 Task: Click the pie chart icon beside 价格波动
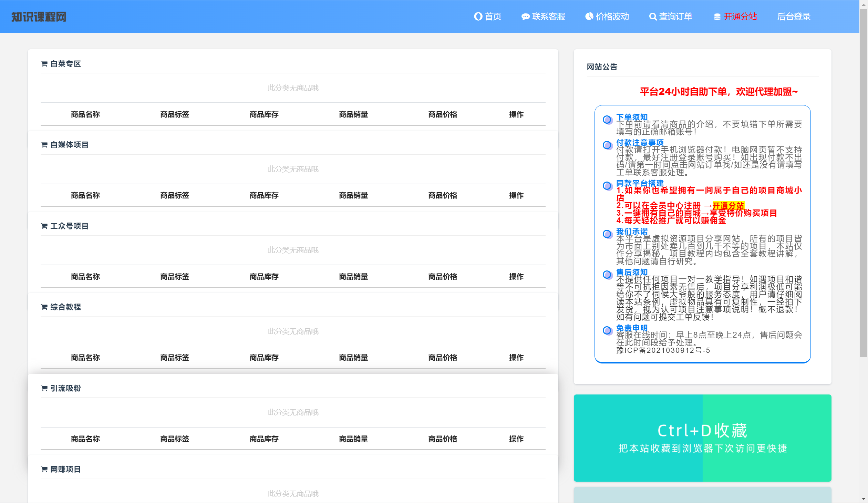[589, 16]
